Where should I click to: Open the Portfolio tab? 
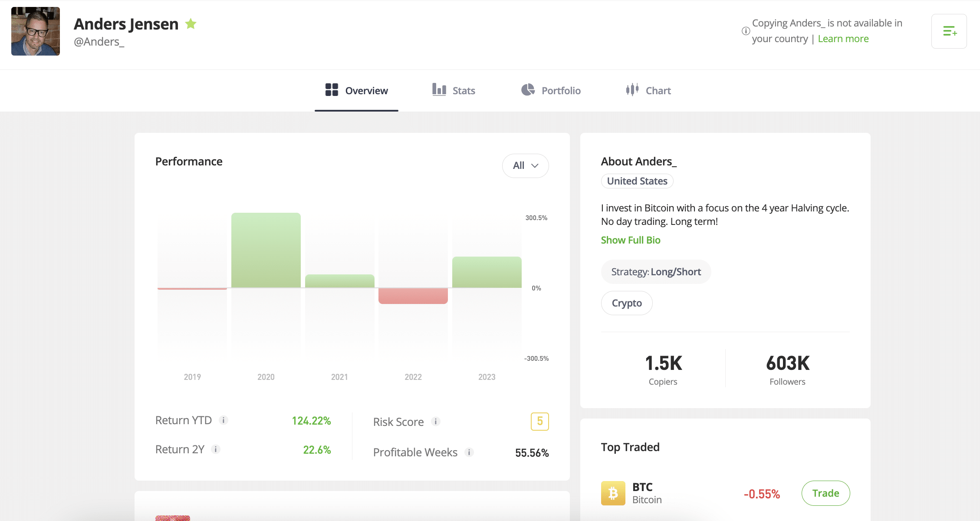pyautogui.click(x=550, y=90)
